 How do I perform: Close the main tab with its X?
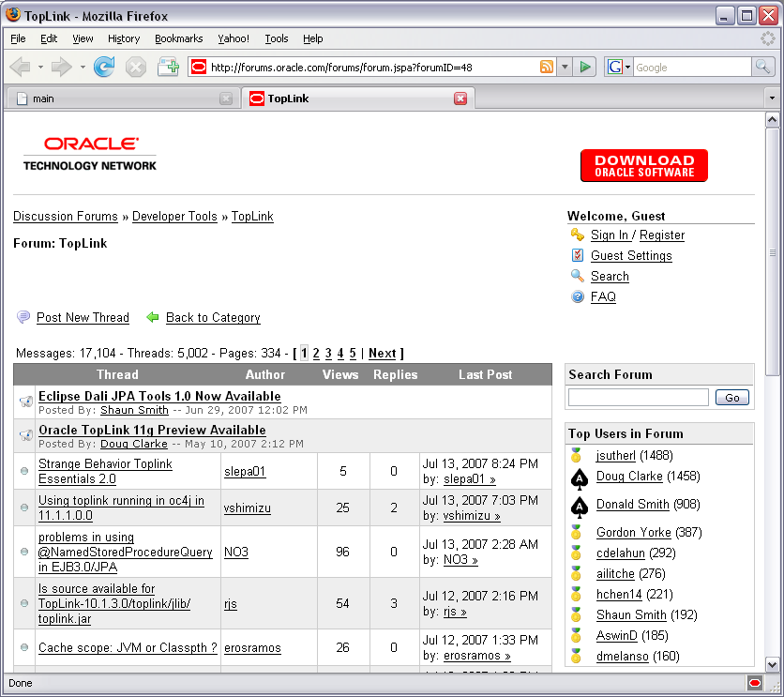point(226,98)
